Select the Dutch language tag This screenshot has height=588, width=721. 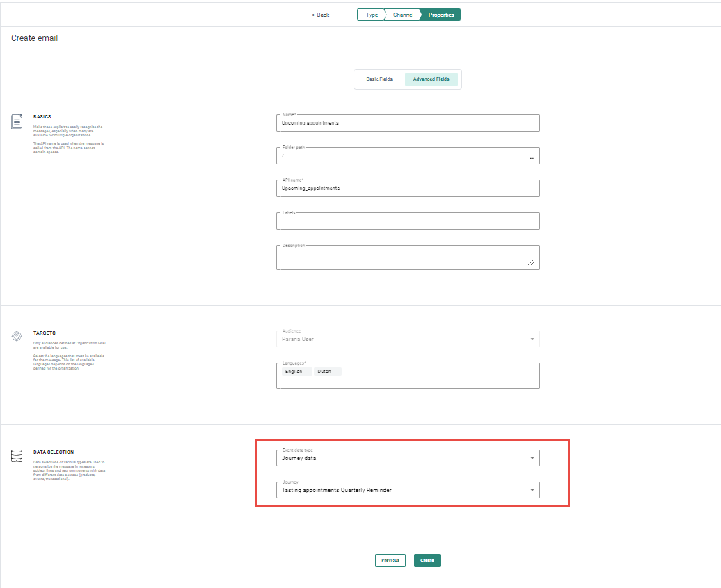(324, 372)
